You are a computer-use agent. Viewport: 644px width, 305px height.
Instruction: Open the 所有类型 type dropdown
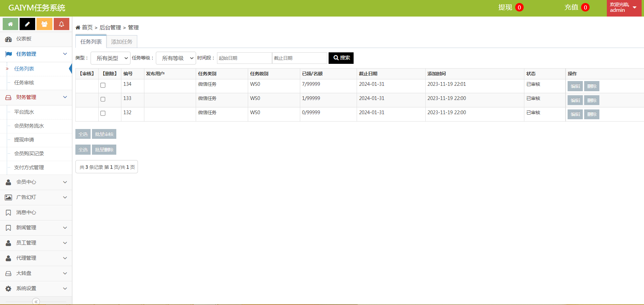(111, 58)
